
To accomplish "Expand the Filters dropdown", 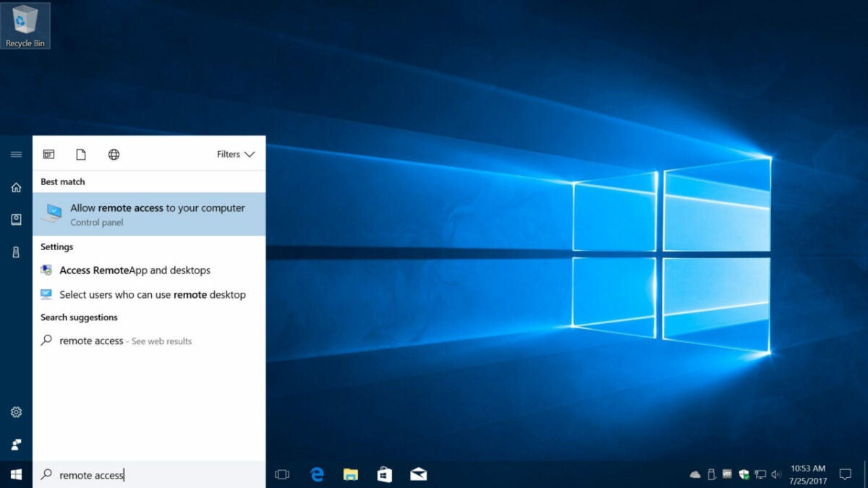I will tap(235, 154).
